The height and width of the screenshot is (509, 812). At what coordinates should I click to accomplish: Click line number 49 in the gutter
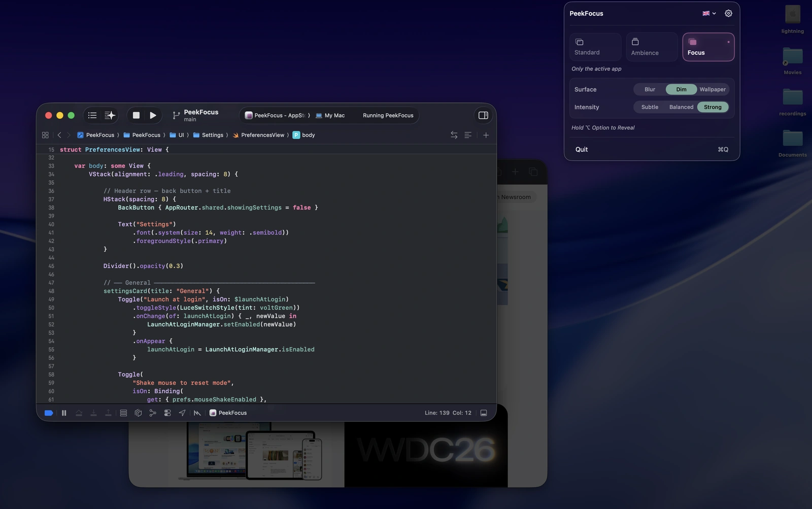[51, 299]
